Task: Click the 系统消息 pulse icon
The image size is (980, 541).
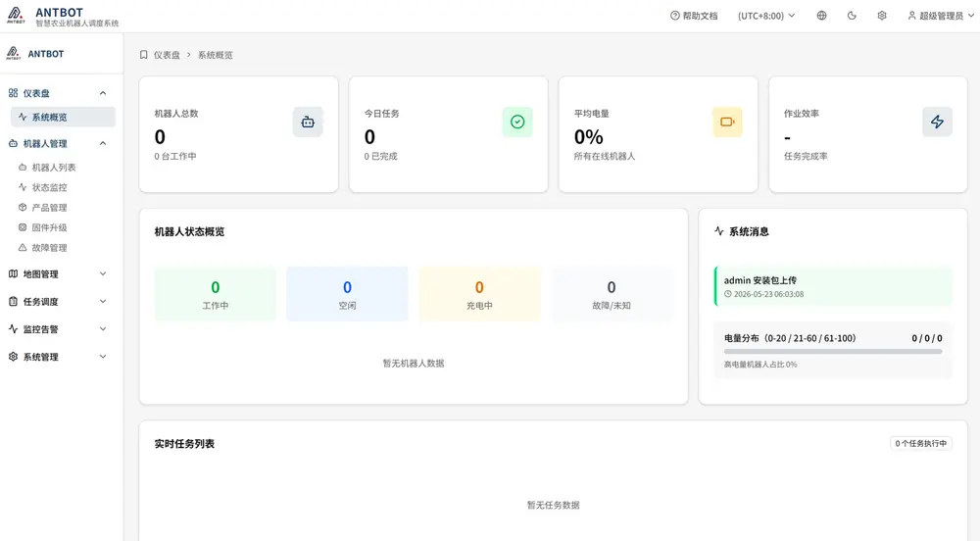Action: [x=719, y=231]
